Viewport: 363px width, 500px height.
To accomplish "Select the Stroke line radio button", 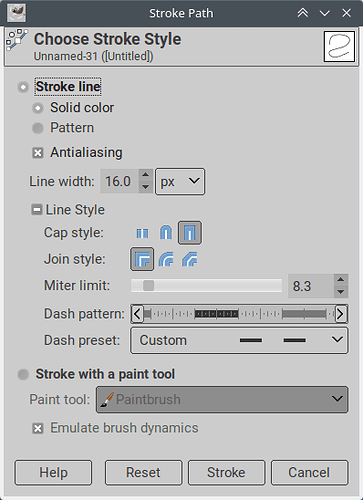I will click(x=23, y=87).
